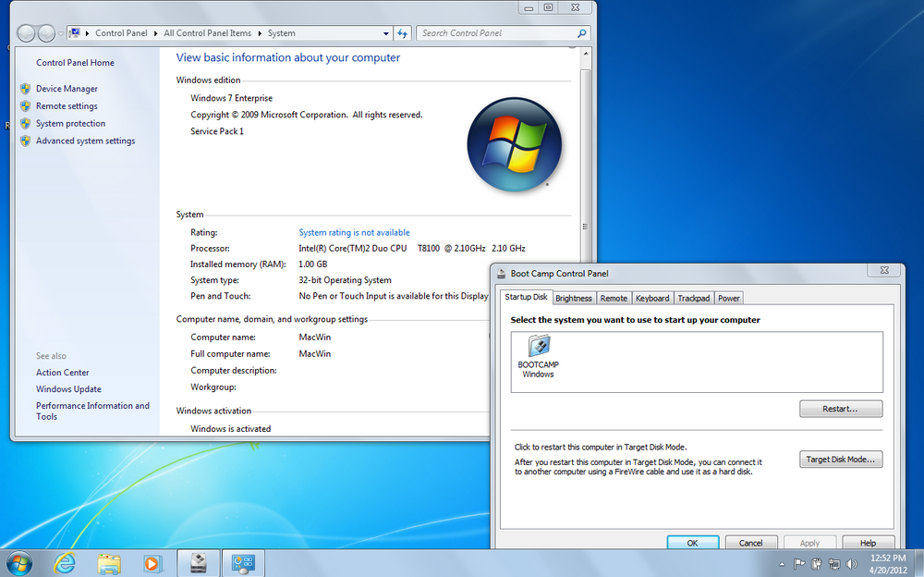
Task: Open System protection
Action: point(71,123)
